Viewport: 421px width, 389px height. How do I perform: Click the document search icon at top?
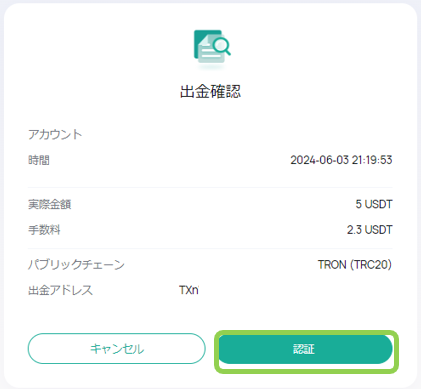[x=212, y=46]
